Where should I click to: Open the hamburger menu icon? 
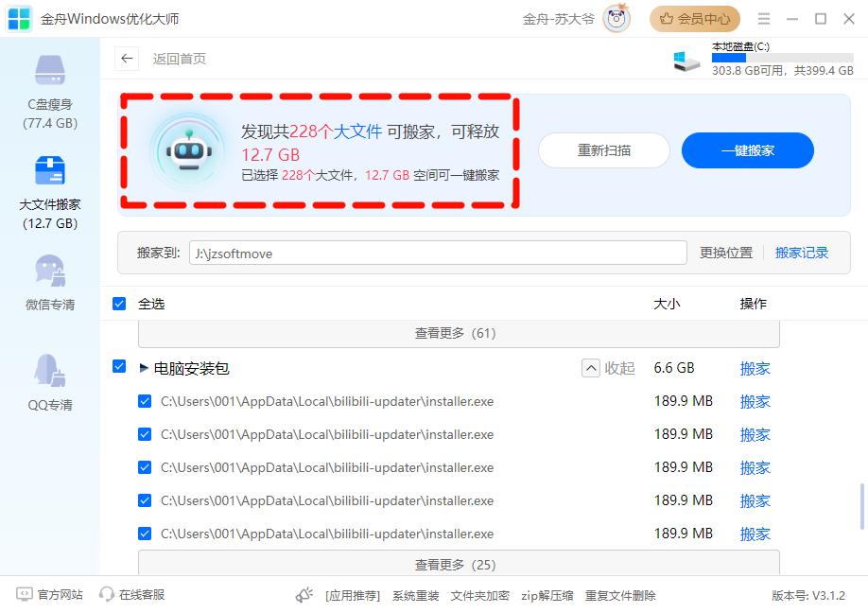(764, 19)
